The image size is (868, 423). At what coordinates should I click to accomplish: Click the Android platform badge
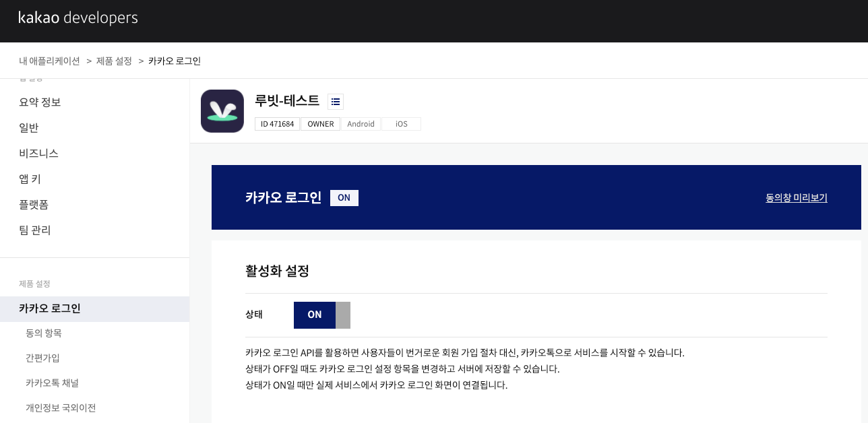[x=361, y=124]
